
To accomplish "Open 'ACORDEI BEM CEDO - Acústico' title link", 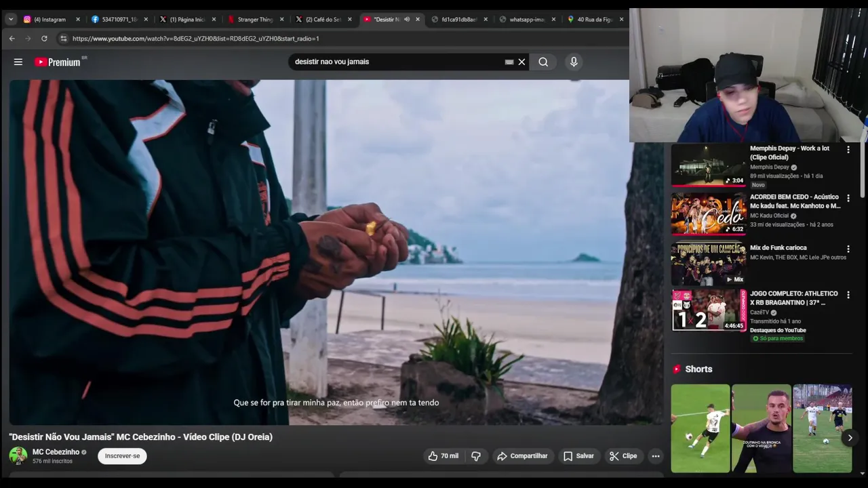I will click(x=795, y=201).
